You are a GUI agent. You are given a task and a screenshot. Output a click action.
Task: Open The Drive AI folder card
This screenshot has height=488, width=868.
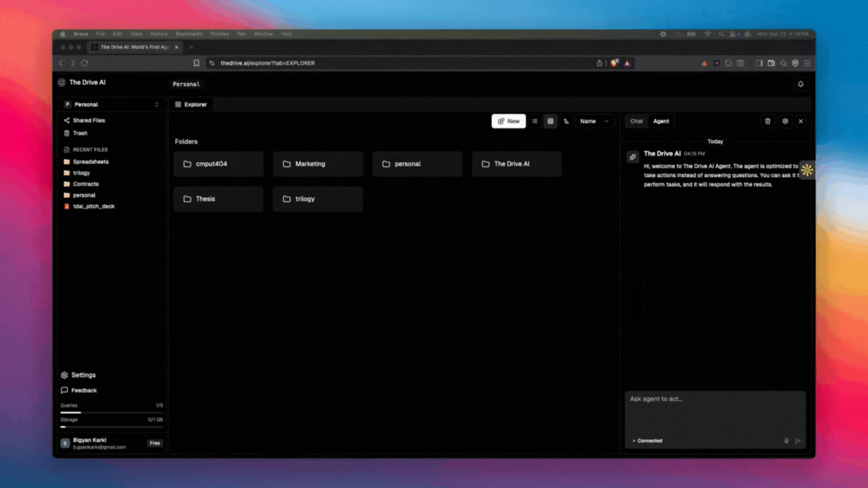[x=516, y=163]
